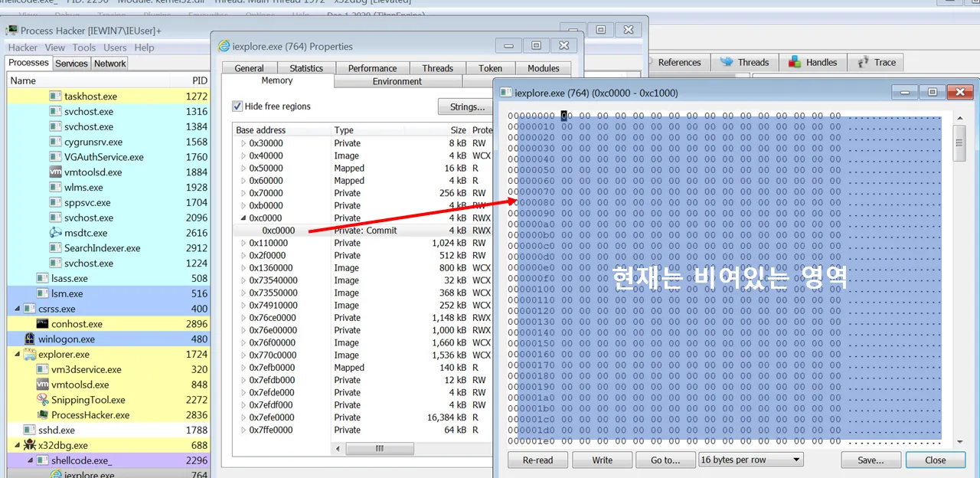Expand the 0x50000 memory region
Image resolution: width=980 pixels, height=478 pixels.
click(243, 169)
